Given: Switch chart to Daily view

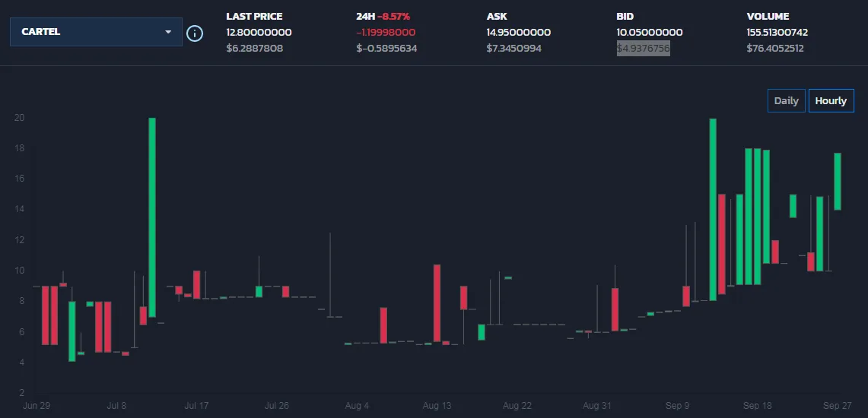Looking at the screenshot, I should pos(786,100).
